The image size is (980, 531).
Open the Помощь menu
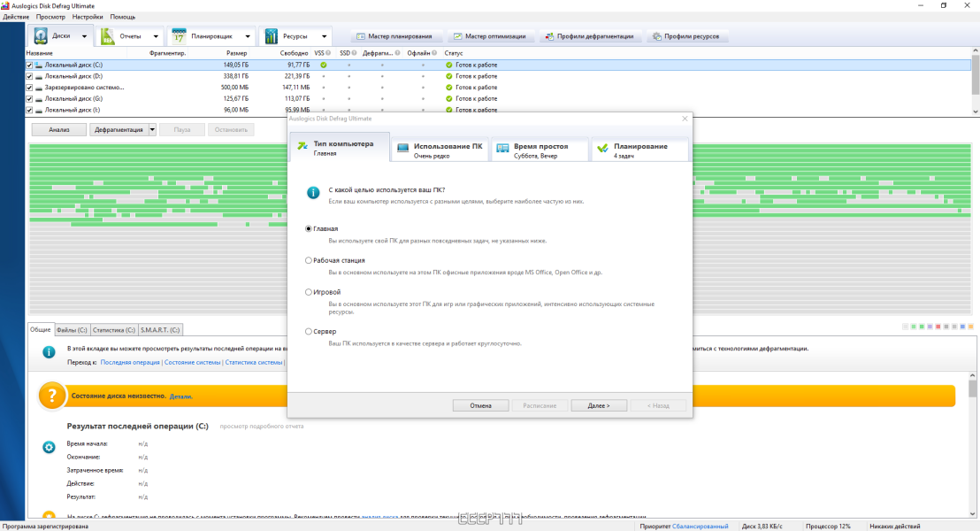coord(122,17)
